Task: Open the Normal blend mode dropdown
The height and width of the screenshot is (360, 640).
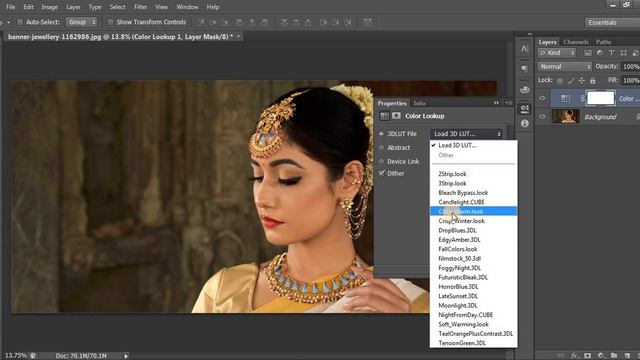Action: [565, 67]
